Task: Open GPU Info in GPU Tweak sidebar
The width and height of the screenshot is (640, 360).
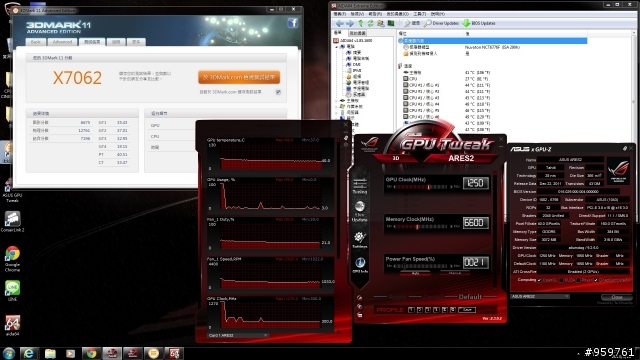Action: pos(360,265)
